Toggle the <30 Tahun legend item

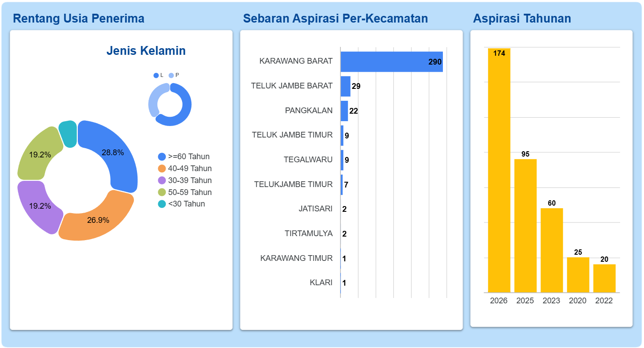(x=181, y=204)
